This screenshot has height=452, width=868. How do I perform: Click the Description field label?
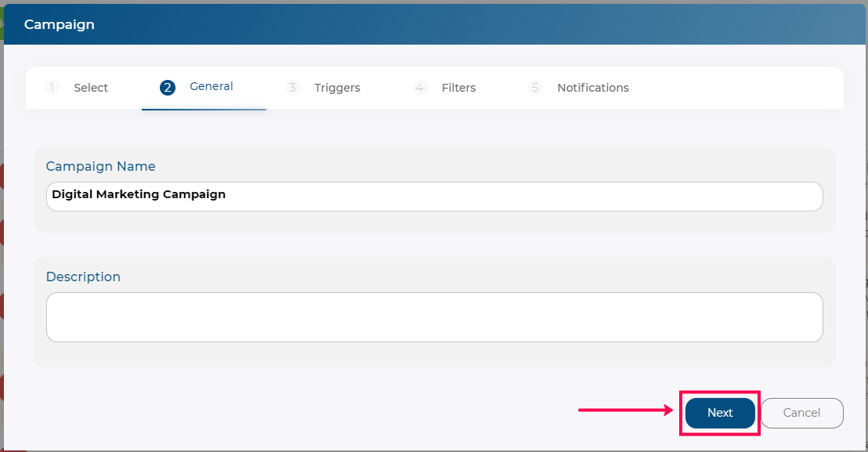[83, 277]
